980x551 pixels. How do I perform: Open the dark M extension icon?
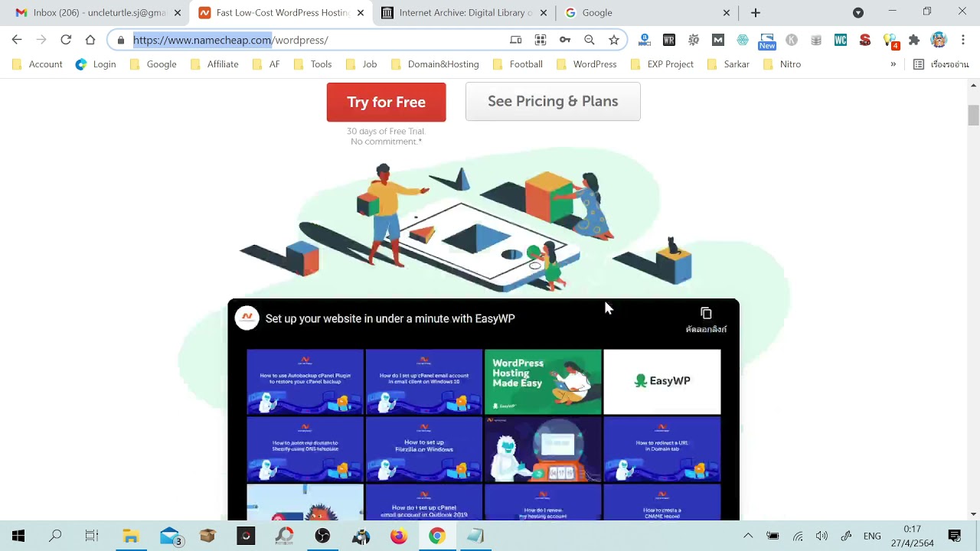click(718, 40)
